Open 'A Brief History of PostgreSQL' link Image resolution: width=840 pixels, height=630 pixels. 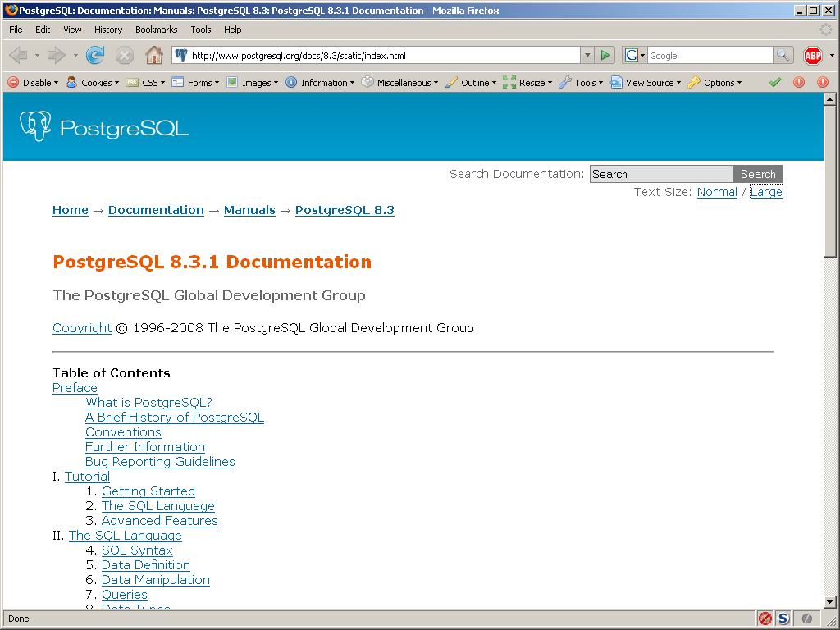[175, 418]
